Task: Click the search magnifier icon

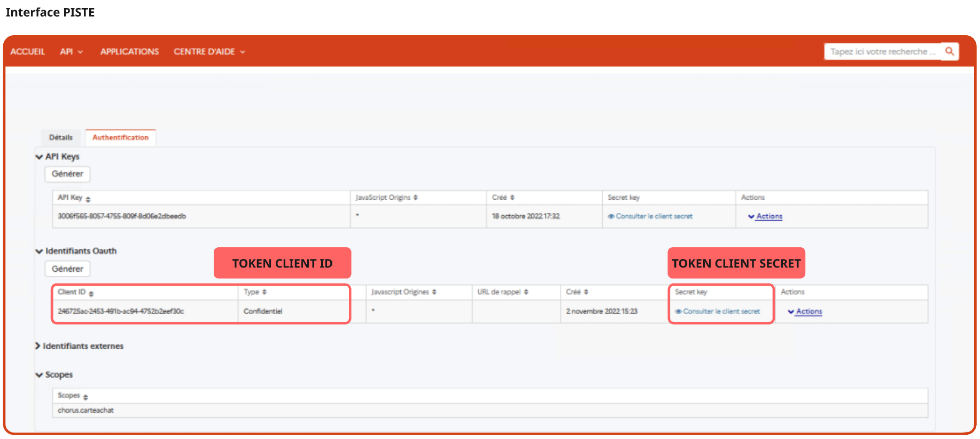Action: coord(950,51)
